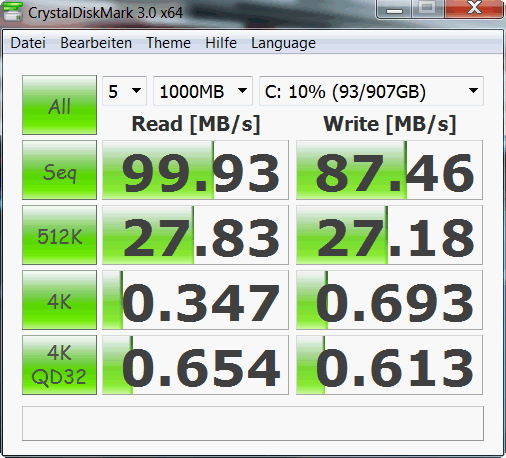Open the test count dropdown showing 5
The width and height of the screenshot is (506, 458).
pyautogui.click(x=124, y=91)
